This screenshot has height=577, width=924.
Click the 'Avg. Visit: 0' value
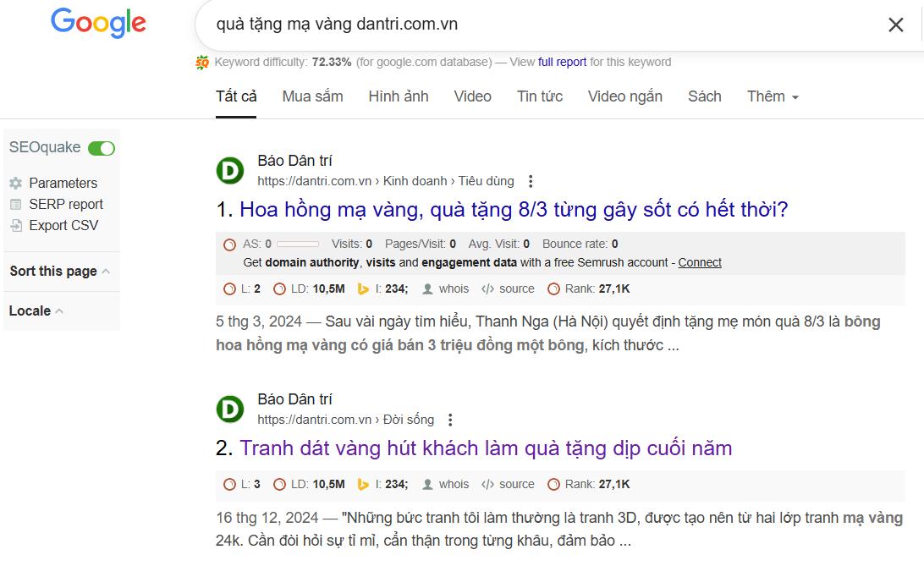click(498, 244)
